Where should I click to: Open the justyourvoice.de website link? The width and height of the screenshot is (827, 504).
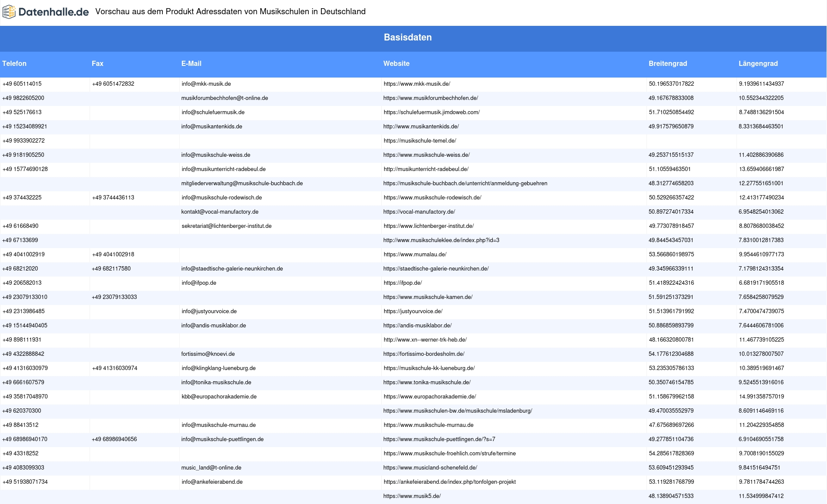coord(413,311)
